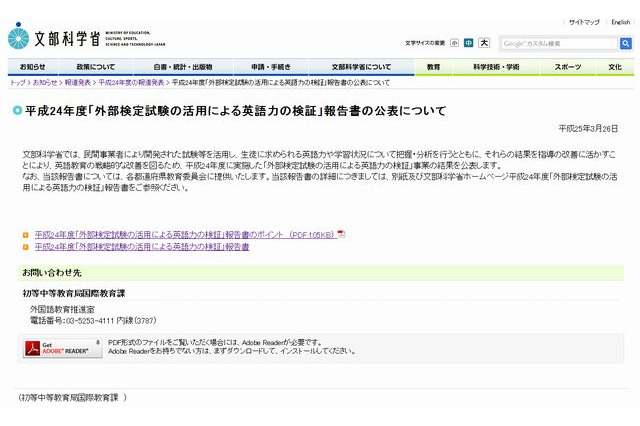Go to お知らせ in breadcrumb
This screenshot has width=640, height=426.
pos(45,82)
